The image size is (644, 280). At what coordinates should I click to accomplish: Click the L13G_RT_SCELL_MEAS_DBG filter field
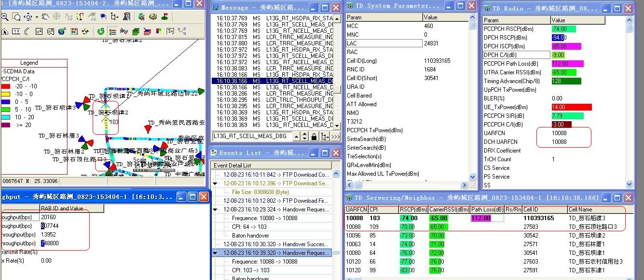pyautogui.click(x=252, y=136)
